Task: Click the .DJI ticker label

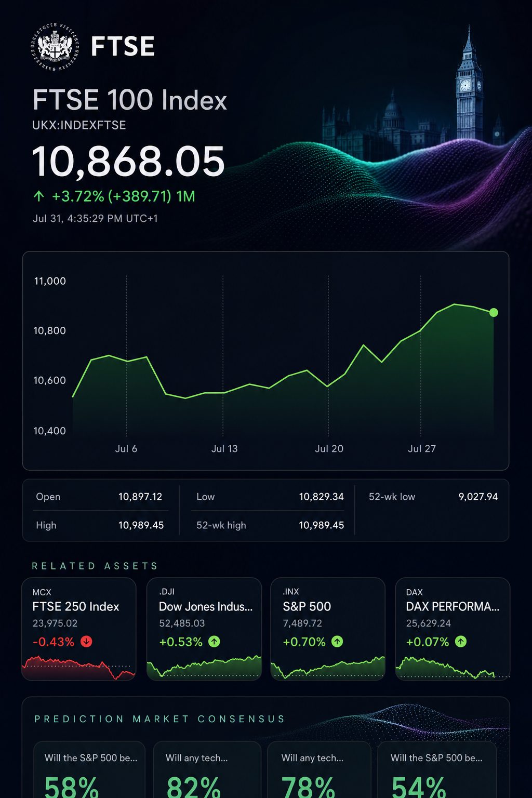Action: 167,592
